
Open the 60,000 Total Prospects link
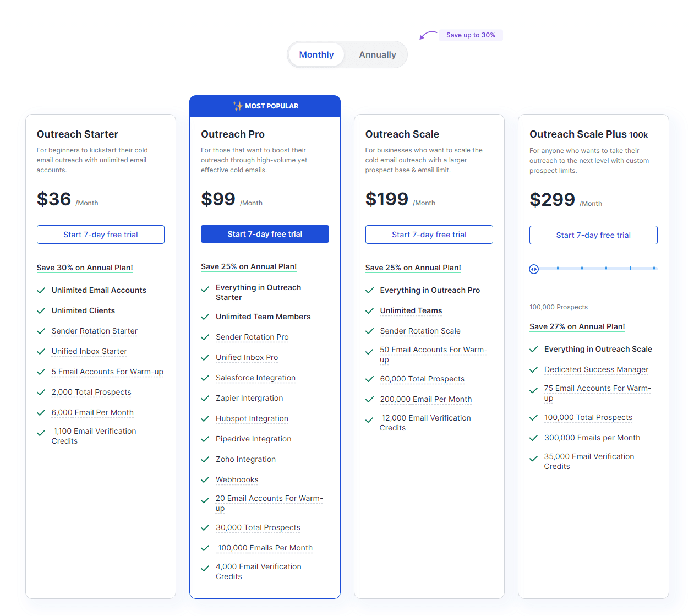[x=422, y=379]
